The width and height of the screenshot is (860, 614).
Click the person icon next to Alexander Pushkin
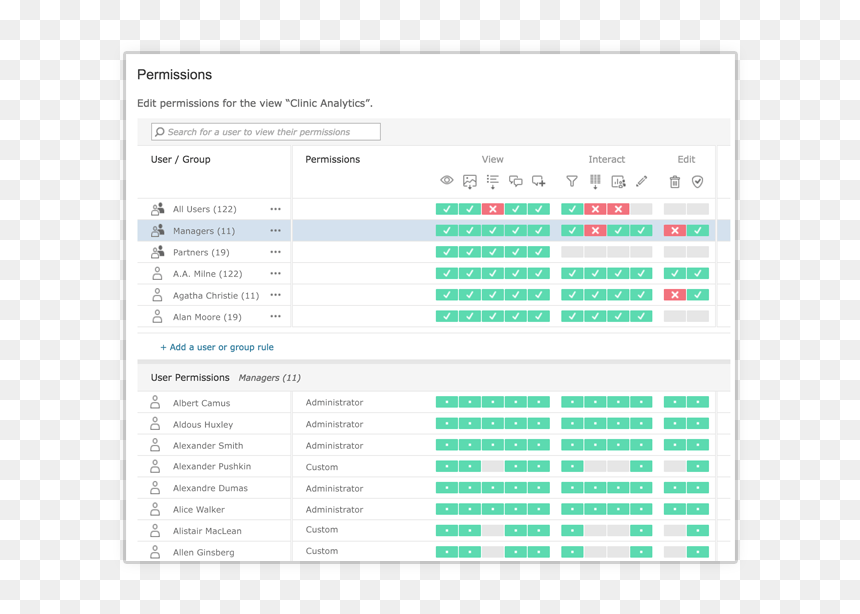tap(155, 466)
